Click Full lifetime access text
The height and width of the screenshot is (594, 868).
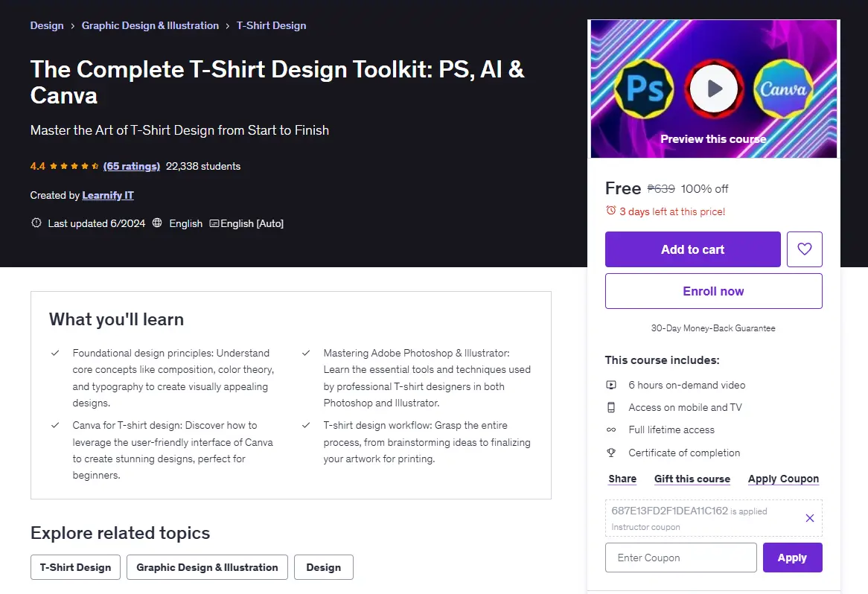click(671, 429)
